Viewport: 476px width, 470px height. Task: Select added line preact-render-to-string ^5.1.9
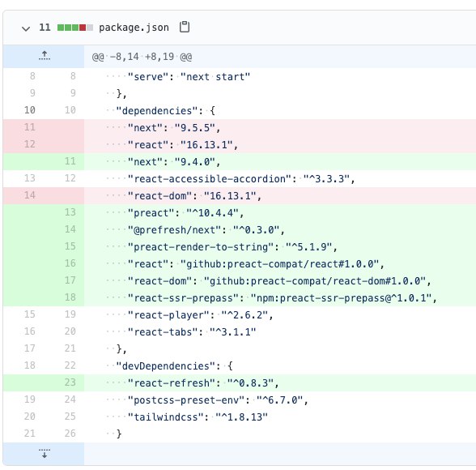click(240, 246)
